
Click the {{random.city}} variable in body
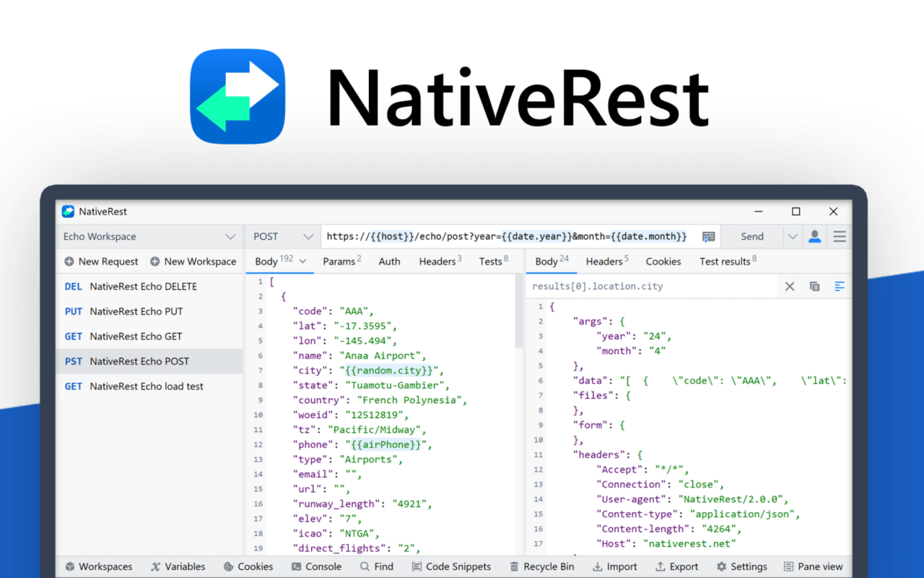click(390, 371)
